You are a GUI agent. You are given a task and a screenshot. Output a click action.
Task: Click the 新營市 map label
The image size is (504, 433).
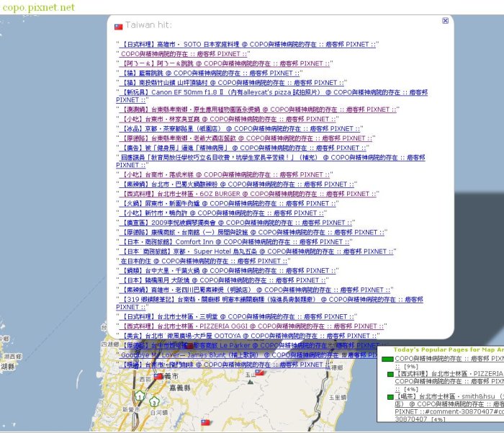131,409
